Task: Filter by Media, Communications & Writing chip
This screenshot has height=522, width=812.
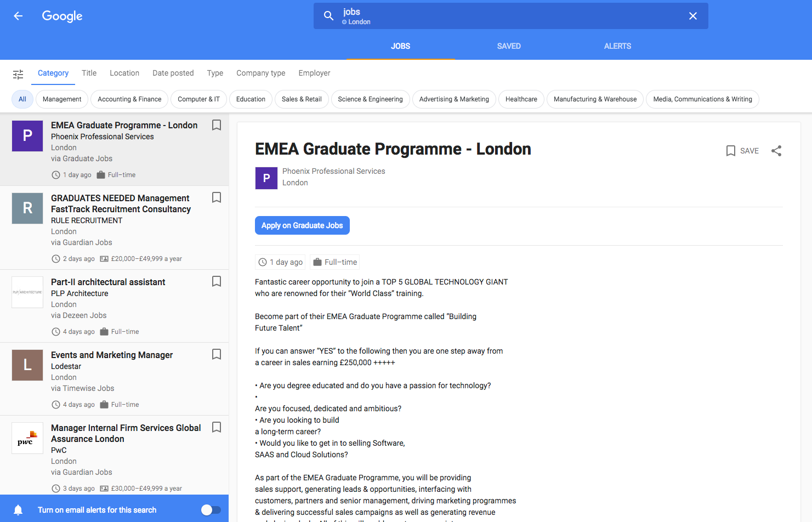Action: click(702, 99)
